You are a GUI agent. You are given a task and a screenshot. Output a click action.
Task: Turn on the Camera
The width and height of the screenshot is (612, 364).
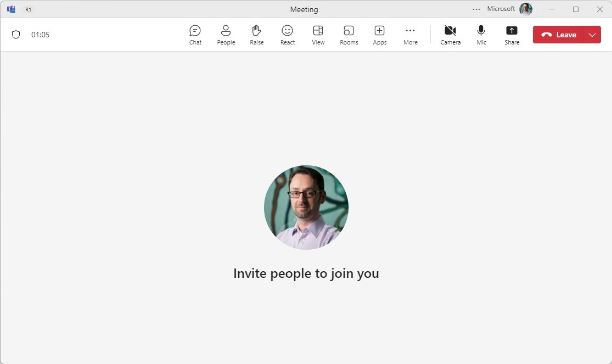(x=450, y=35)
